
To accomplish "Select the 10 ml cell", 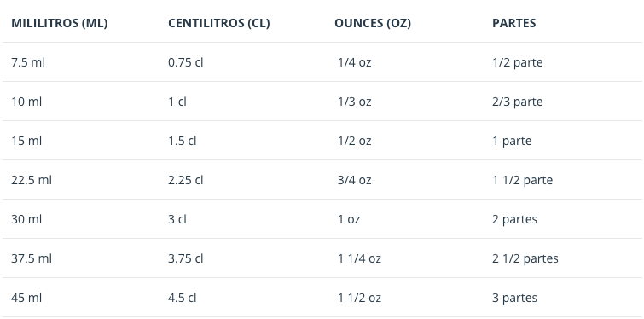I will (x=26, y=101).
